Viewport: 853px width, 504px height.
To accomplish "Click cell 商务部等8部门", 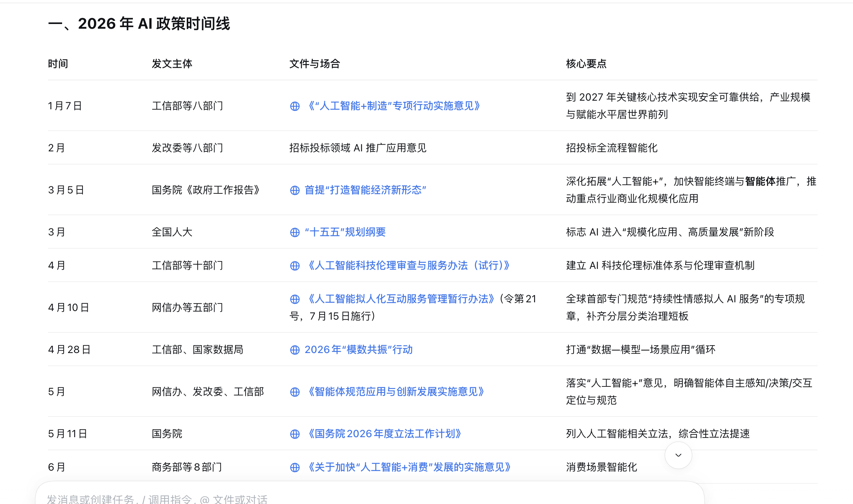I will (x=187, y=467).
